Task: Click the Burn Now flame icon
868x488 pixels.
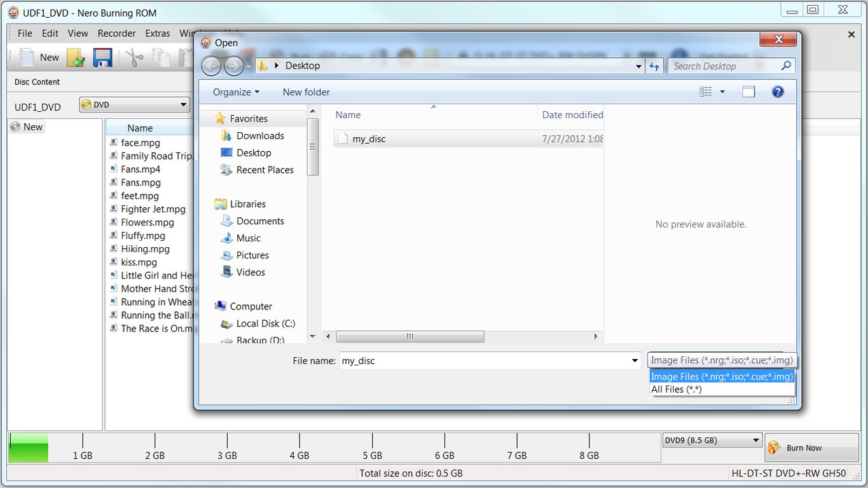Action: [773, 448]
